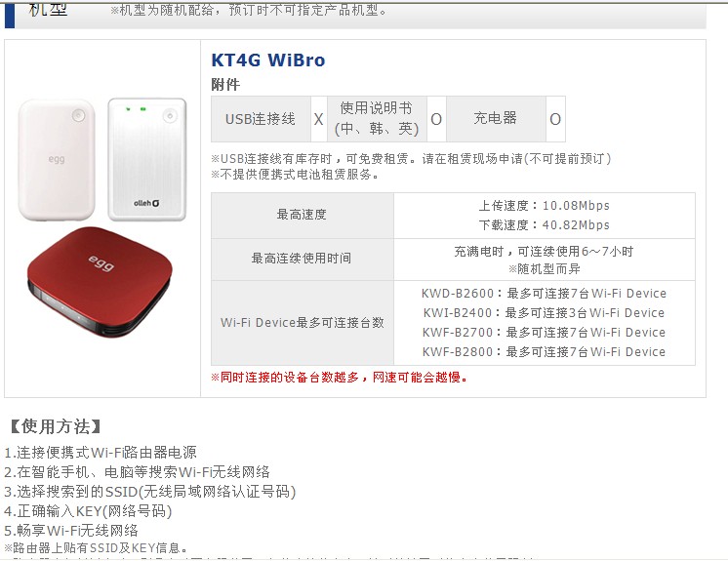Image resolution: width=728 pixels, height=561 pixels.
Task: Select the 充电器 accessory cell
Action: coord(496,119)
